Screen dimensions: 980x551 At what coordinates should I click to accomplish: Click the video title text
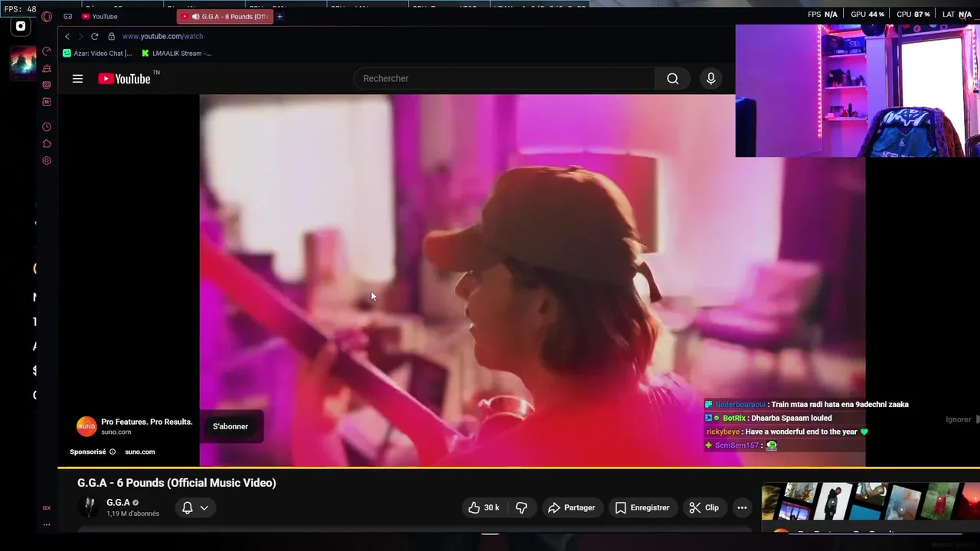coord(177,483)
